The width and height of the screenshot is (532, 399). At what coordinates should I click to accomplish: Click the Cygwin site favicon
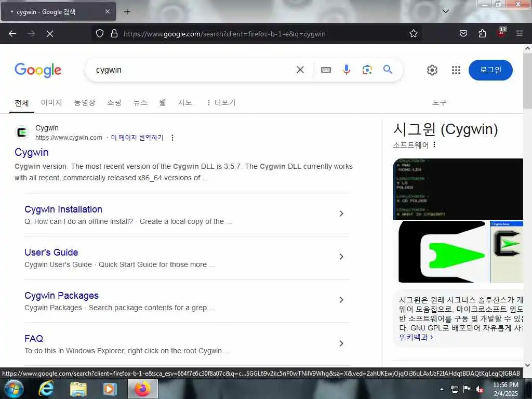pos(22,132)
